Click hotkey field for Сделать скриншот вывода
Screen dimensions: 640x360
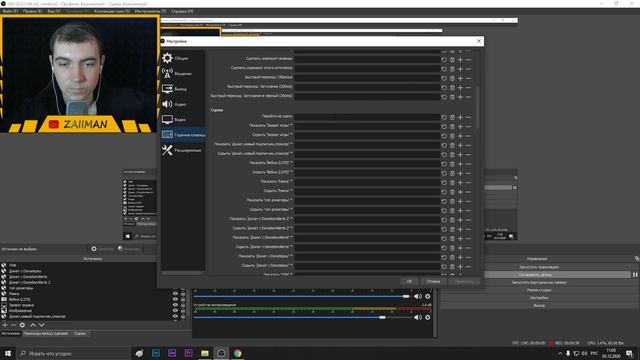click(367, 59)
